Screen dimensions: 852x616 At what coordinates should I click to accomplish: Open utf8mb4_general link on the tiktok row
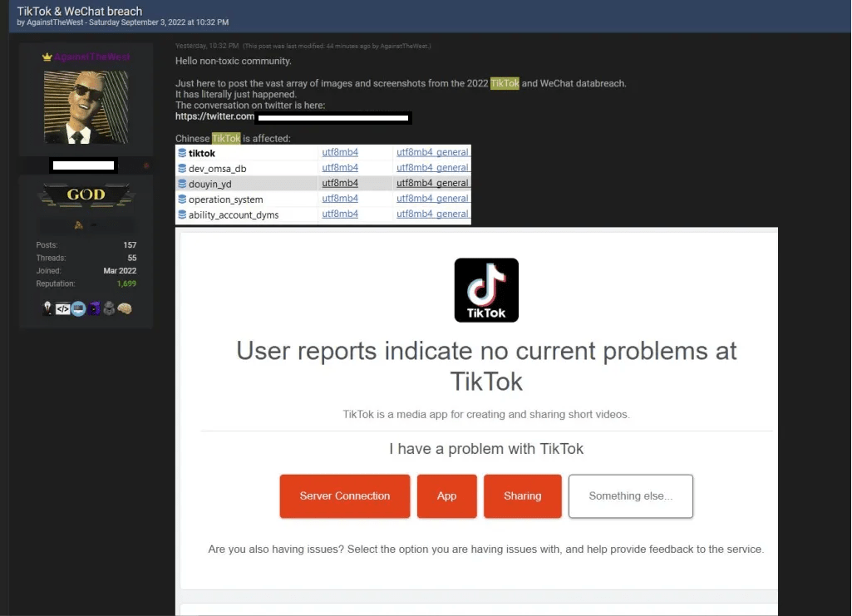pyautogui.click(x=431, y=152)
